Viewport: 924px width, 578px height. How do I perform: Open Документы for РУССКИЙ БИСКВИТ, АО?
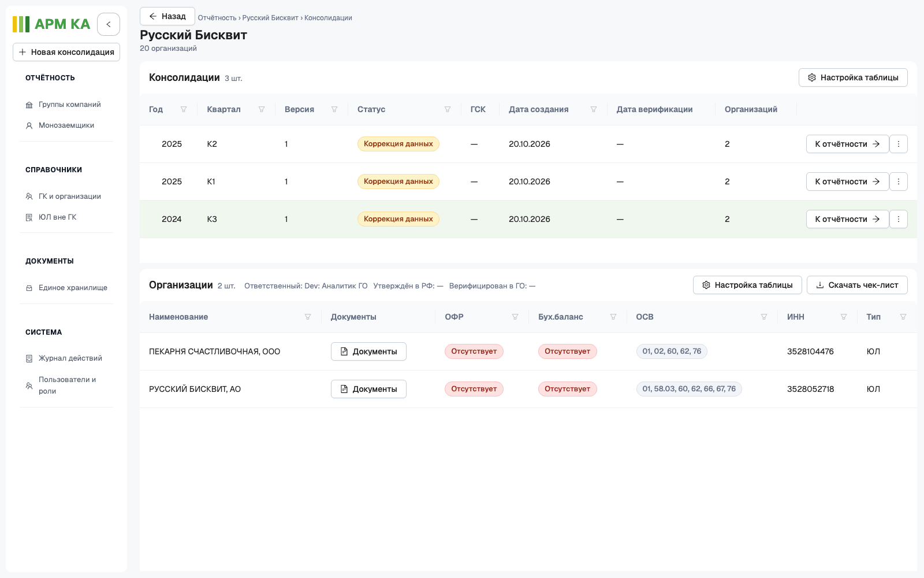368,389
